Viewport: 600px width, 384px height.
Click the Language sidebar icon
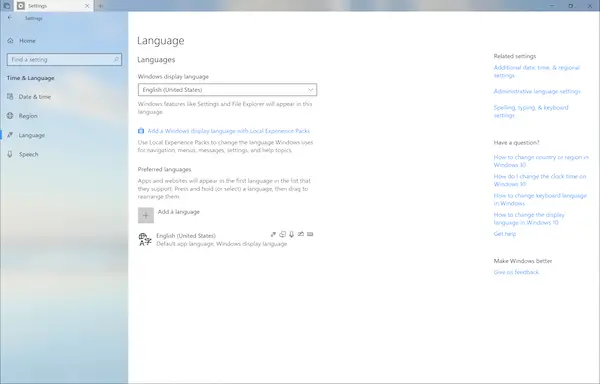tap(10, 135)
